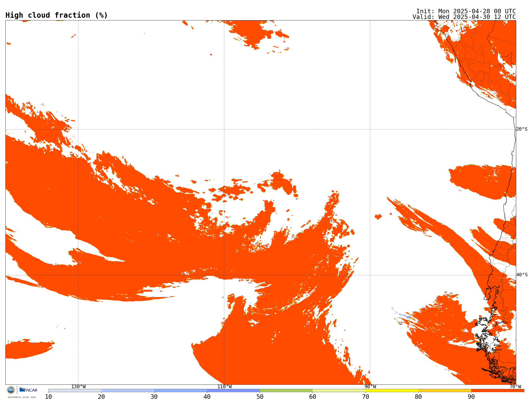
Task: Click the colorbar tick label 90
Action: click(471, 397)
